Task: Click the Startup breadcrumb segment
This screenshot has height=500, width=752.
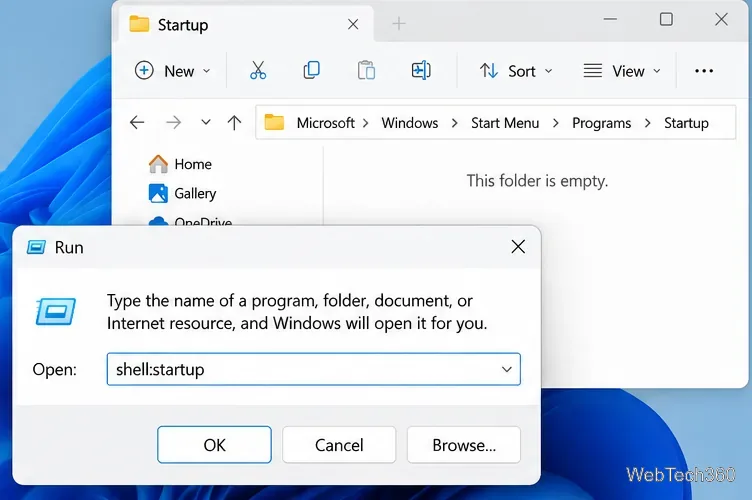Action: [x=686, y=123]
